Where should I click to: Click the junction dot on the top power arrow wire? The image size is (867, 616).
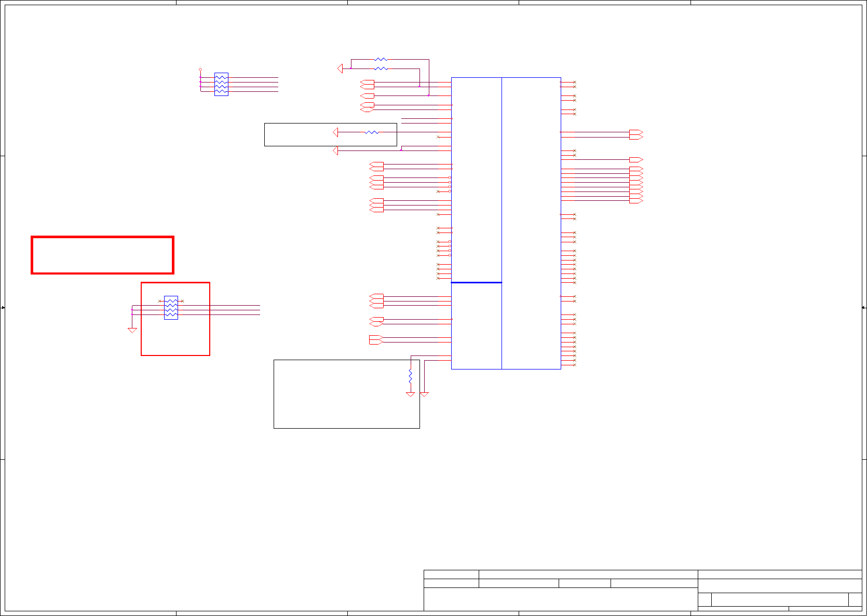coord(351,68)
